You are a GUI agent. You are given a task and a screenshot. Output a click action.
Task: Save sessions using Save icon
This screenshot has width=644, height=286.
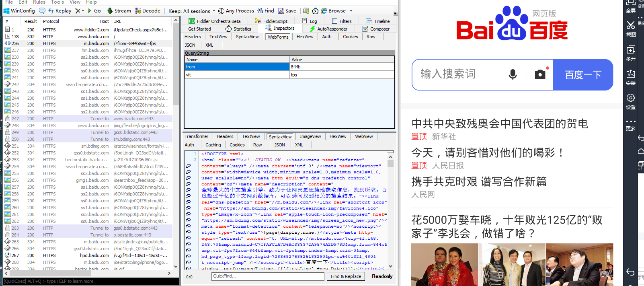tap(287, 11)
